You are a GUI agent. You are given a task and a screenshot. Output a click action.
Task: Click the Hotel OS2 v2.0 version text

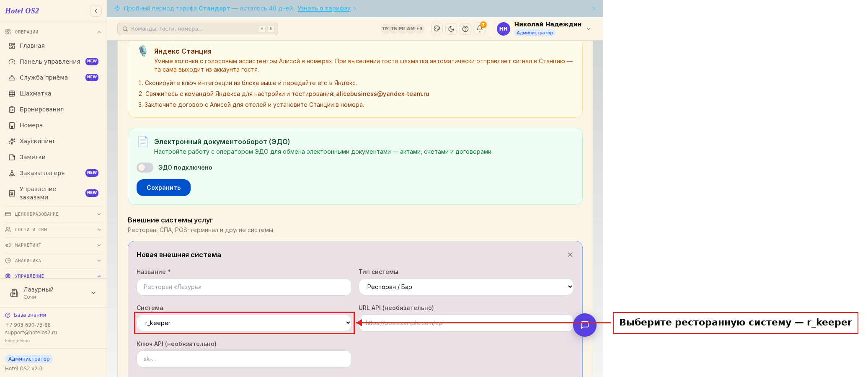coord(23,369)
